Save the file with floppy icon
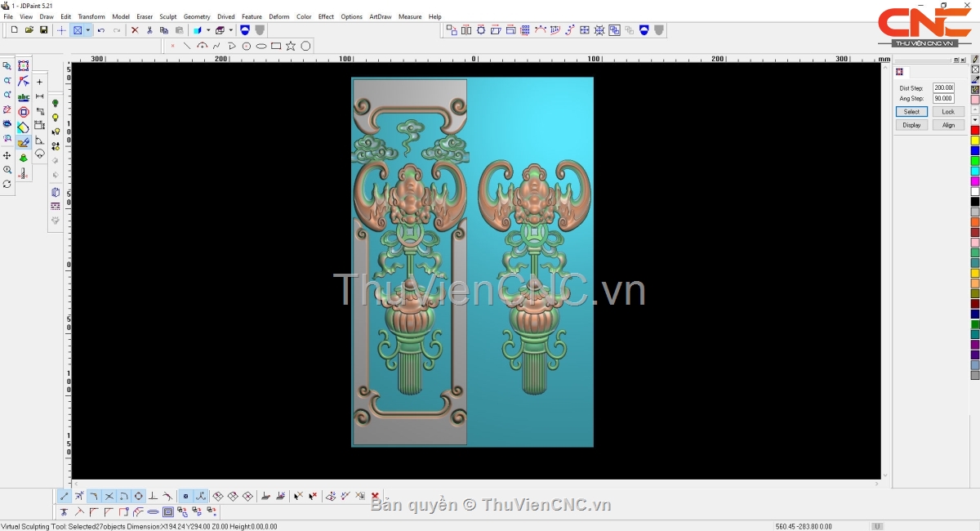The height and width of the screenshot is (531, 980). pos(43,30)
